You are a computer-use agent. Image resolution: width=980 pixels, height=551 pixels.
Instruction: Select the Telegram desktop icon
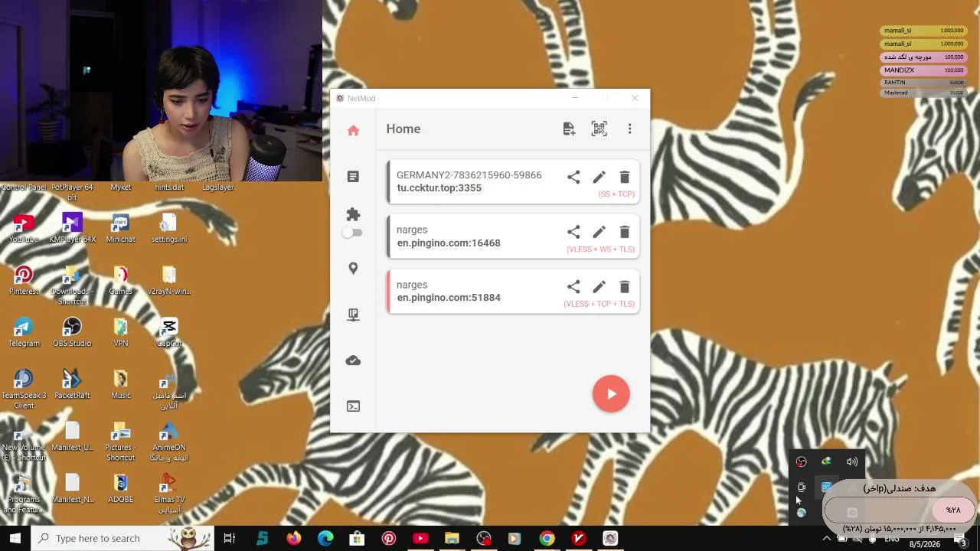24,332
